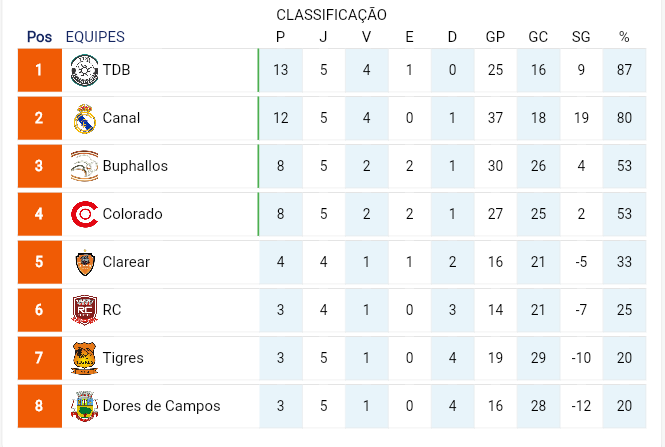
Task: Click Canal's points value 12
Action: (x=280, y=118)
